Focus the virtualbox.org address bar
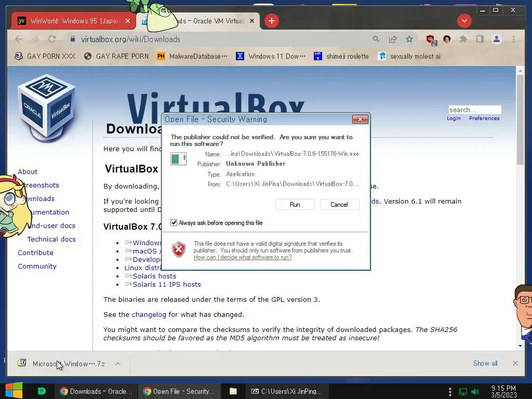 (x=217, y=39)
